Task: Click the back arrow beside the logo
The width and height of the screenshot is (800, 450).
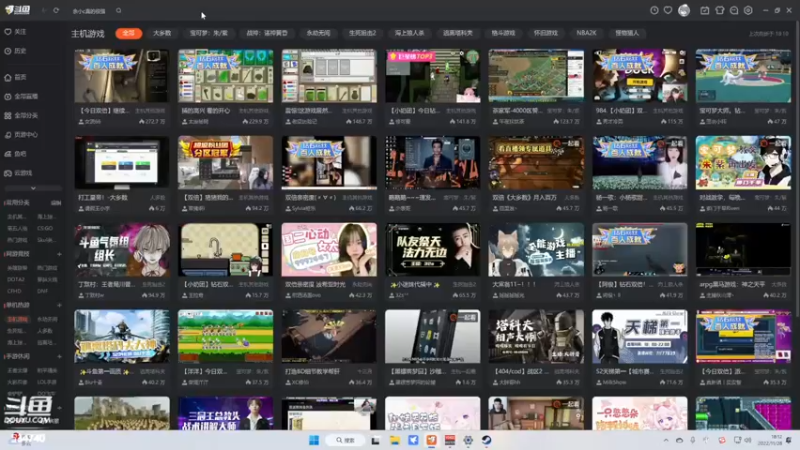Action: click(x=44, y=10)
